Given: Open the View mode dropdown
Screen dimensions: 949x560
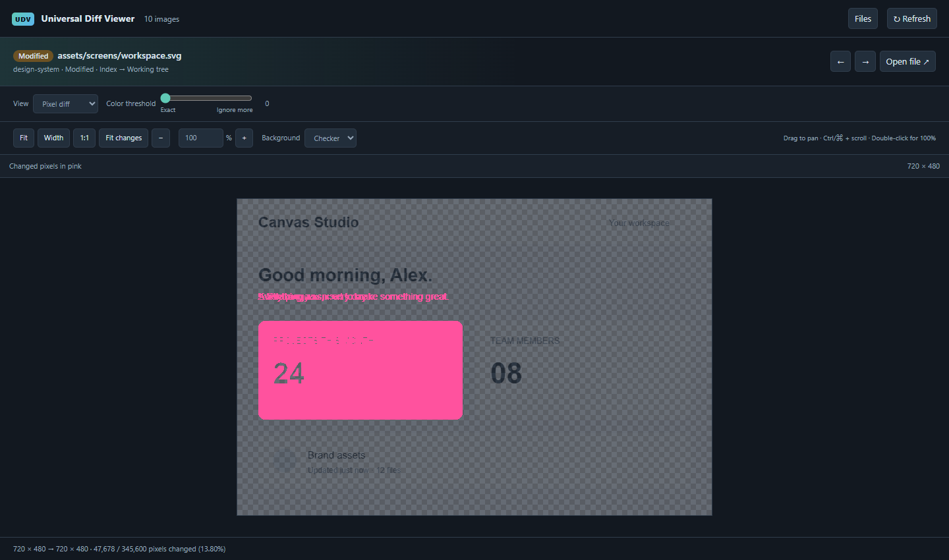Looking at the screenshot, I should click(x=65, y=104).
